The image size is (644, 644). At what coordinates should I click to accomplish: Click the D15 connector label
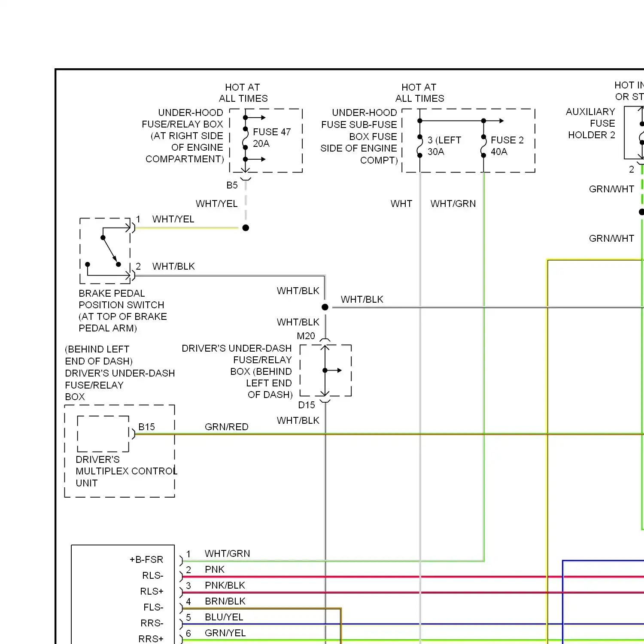click(307, 405)
